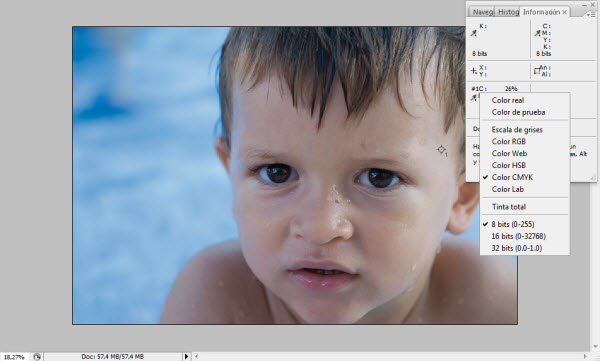Click the second eyedropper icon beside CMYK readout
This screenshot has height=361, width=600.
537,34
